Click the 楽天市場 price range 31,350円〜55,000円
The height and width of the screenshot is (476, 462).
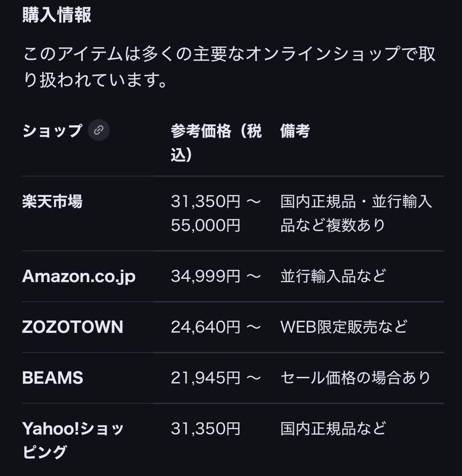216,213
